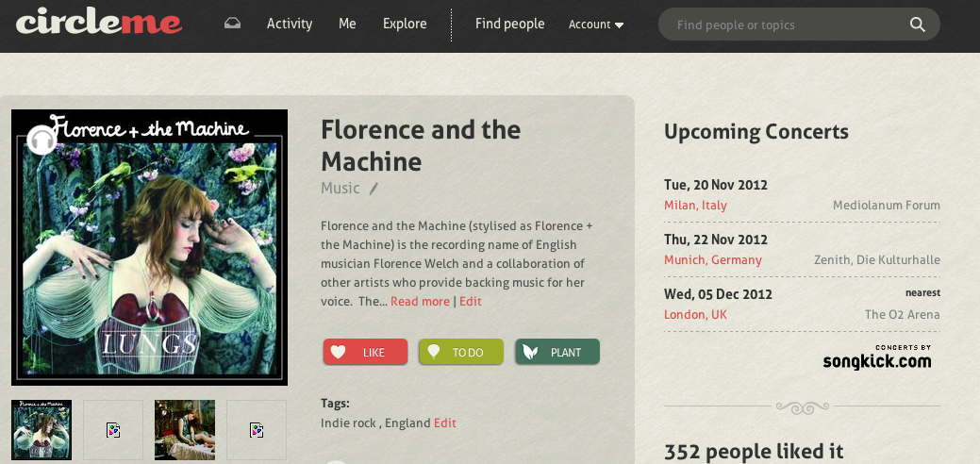This screenshot has height=464, width=980.
Task: Click the search magnifier icon
Action: [917, 25]
